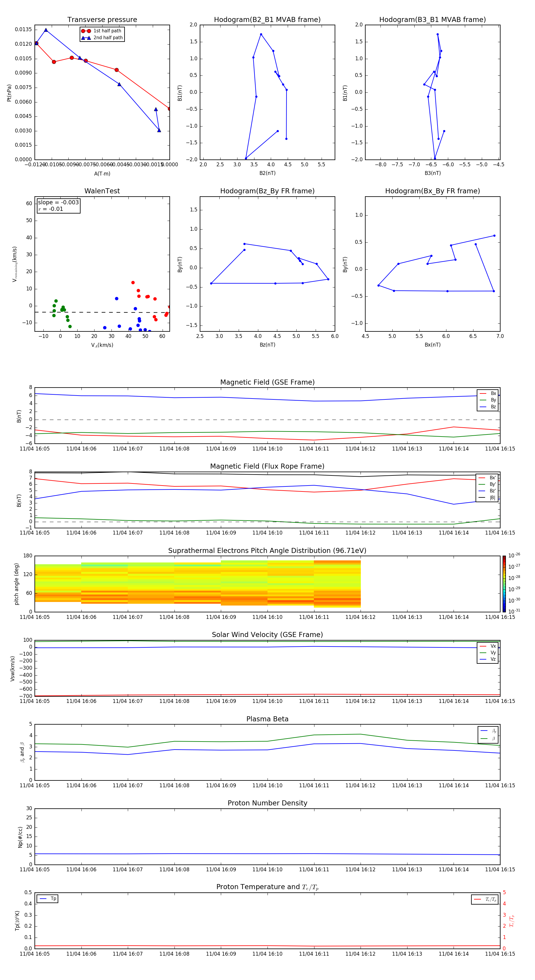Click the 'Bz' legend entry in GSE magnetic field
The image size is (535, 980).
(488, 407)
